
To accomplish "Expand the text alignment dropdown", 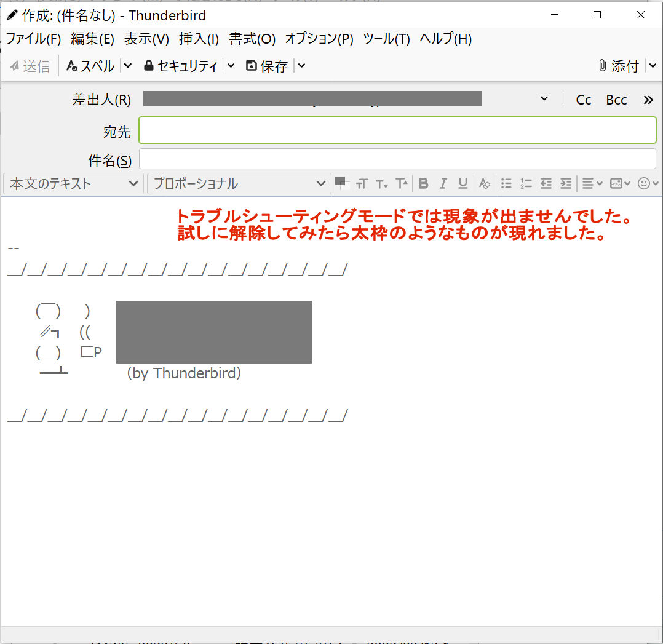I will 592,183.
